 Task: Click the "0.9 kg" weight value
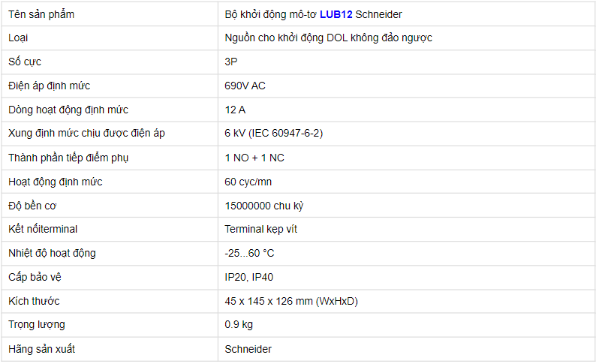click(x=239, y=325)
